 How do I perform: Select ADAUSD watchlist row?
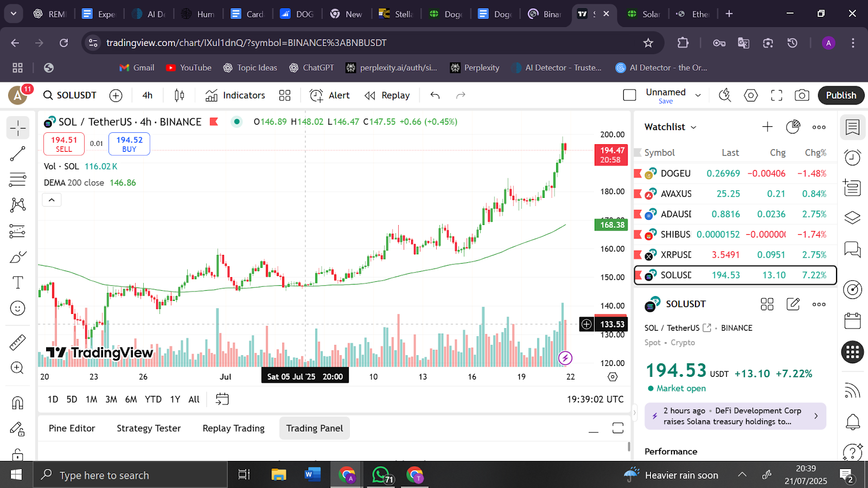(735, 214)
